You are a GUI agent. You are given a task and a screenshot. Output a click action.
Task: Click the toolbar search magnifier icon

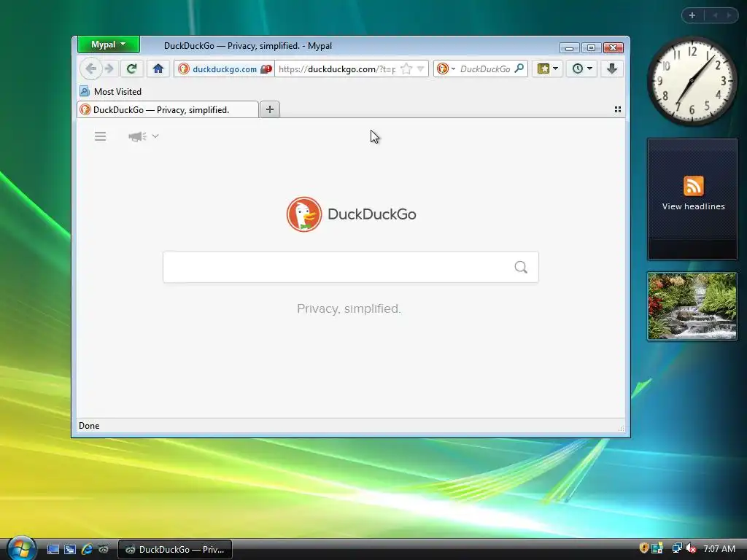tap(519, 69)
